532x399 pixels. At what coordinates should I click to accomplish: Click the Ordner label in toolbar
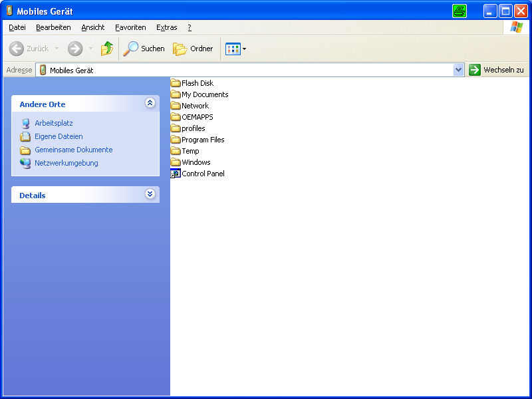(201, 49)
